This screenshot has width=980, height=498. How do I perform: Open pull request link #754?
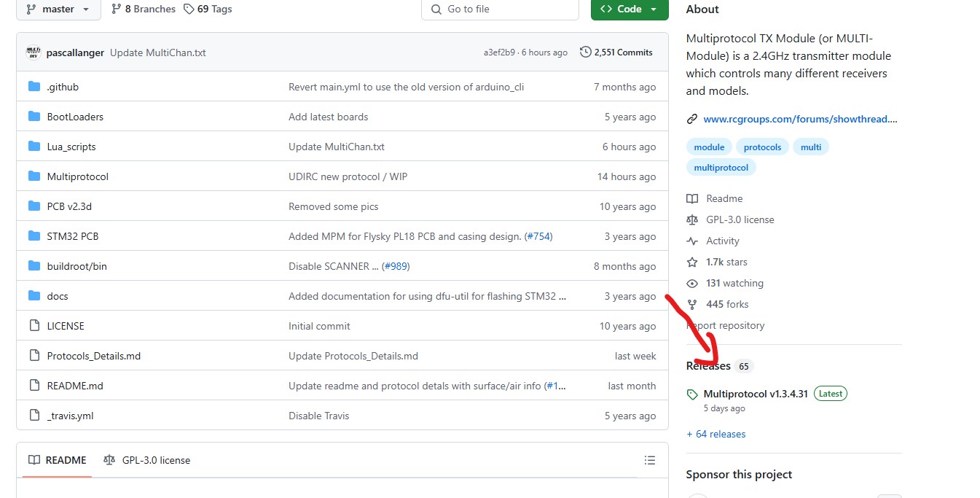pyautogui.click(x=538, y=236)
